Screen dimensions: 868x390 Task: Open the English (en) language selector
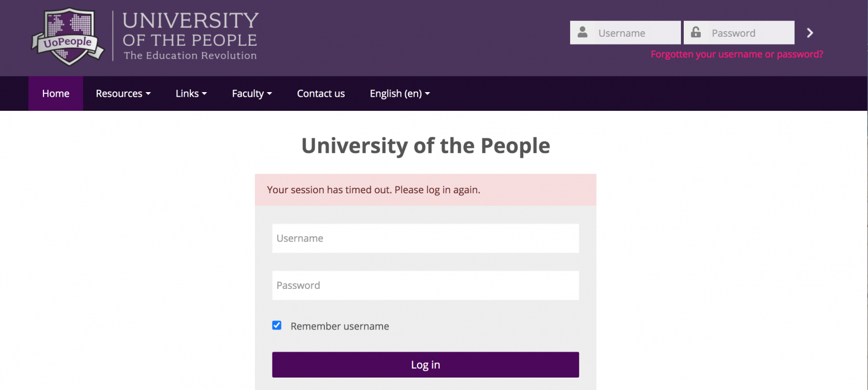coord(400,94)
